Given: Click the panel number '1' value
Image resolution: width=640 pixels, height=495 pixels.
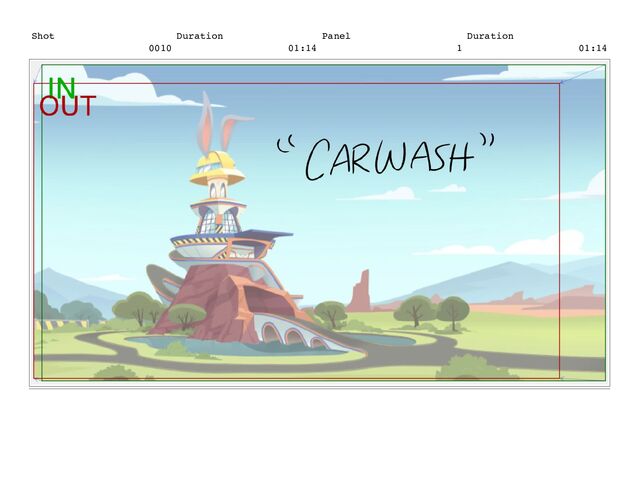Looking at the screenshot, I should pyautogui.click(x=459, y=48).
